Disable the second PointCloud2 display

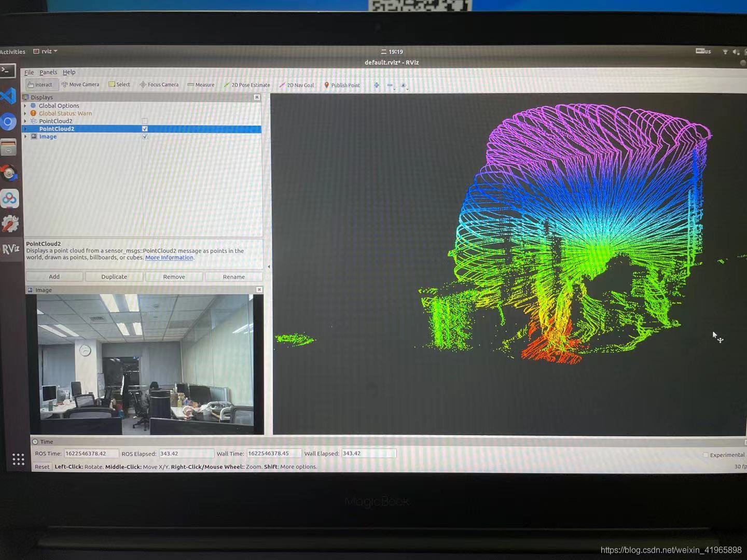[145, 129]
